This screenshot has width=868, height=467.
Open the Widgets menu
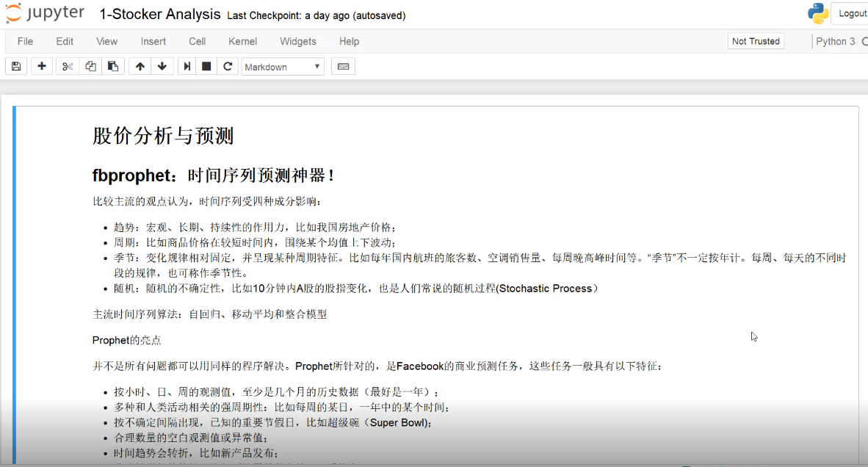pos(297,41)
